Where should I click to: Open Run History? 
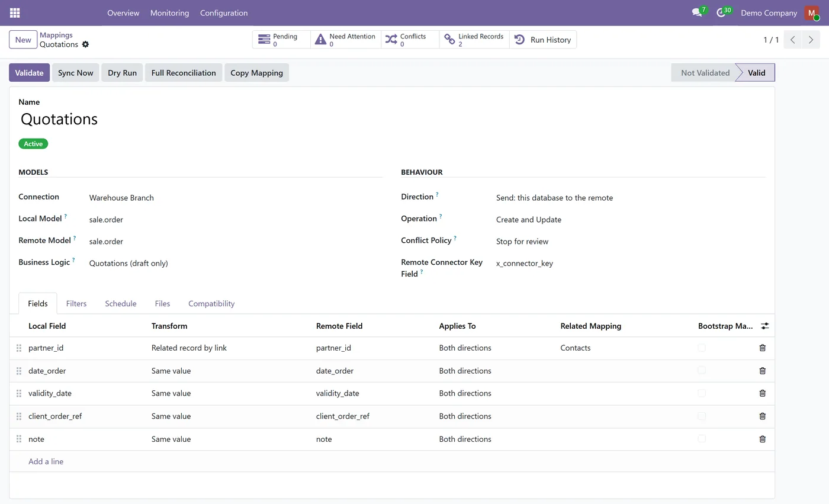pyautogui.click(x=542, y=40)
